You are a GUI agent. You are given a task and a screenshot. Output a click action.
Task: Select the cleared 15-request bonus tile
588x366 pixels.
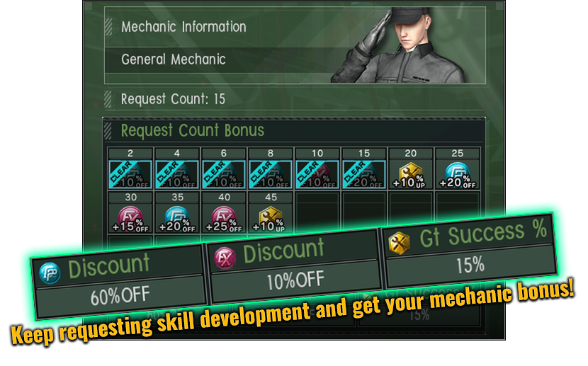click(363, 175)
